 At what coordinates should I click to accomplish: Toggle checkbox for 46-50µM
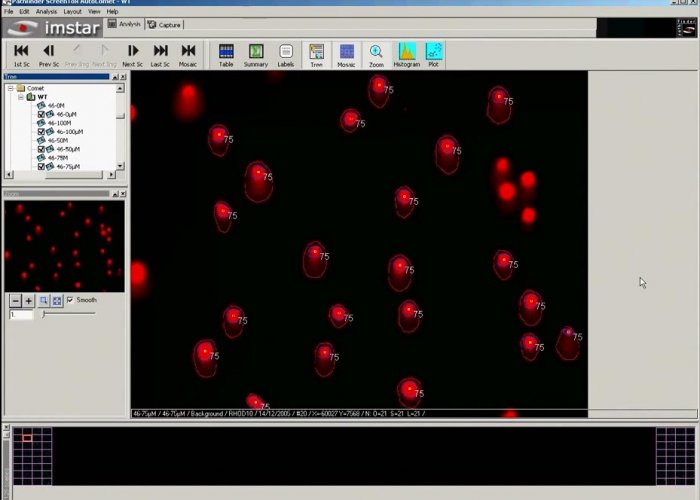click(41, 149)
